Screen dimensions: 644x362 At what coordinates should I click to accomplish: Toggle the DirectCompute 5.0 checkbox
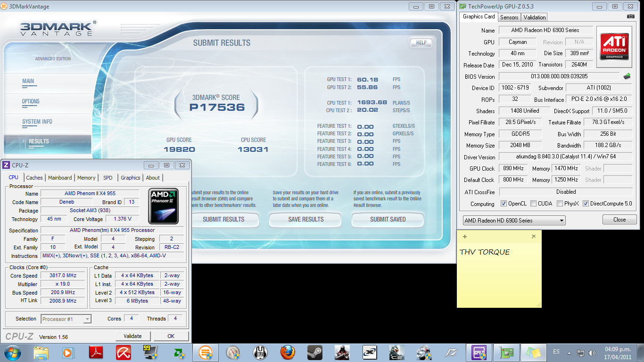586,204
